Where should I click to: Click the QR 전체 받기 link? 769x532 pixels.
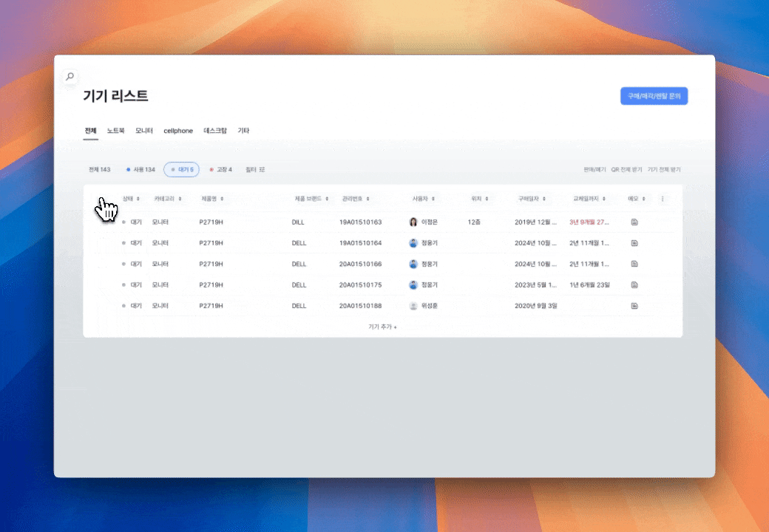point(626,170)
